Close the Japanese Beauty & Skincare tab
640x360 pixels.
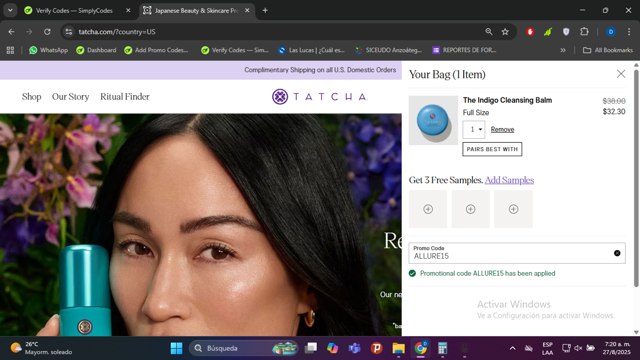(247, 11)
